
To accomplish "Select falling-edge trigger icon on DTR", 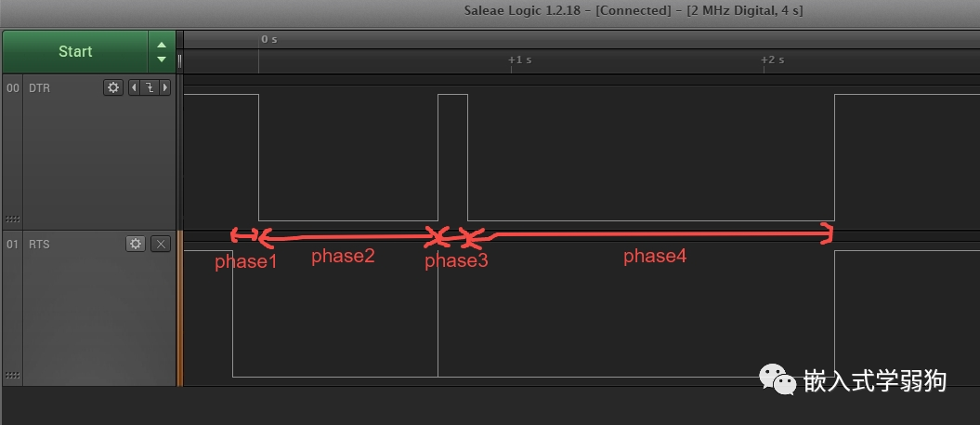I will point(150,87).
